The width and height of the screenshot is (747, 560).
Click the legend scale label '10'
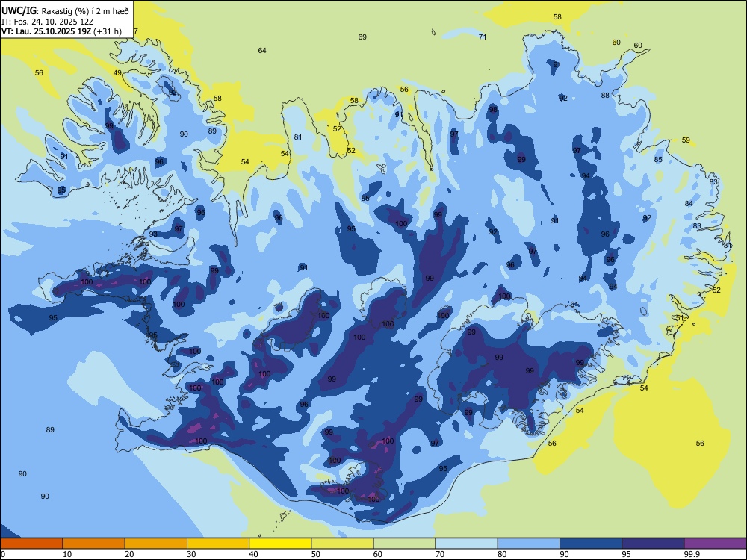pyautogui.click(x=67, y=554)
